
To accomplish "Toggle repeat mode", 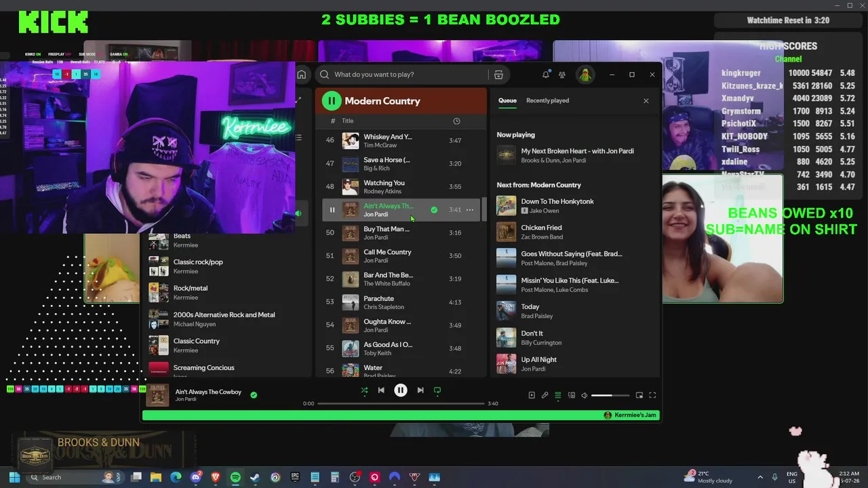I will point(437,390).
